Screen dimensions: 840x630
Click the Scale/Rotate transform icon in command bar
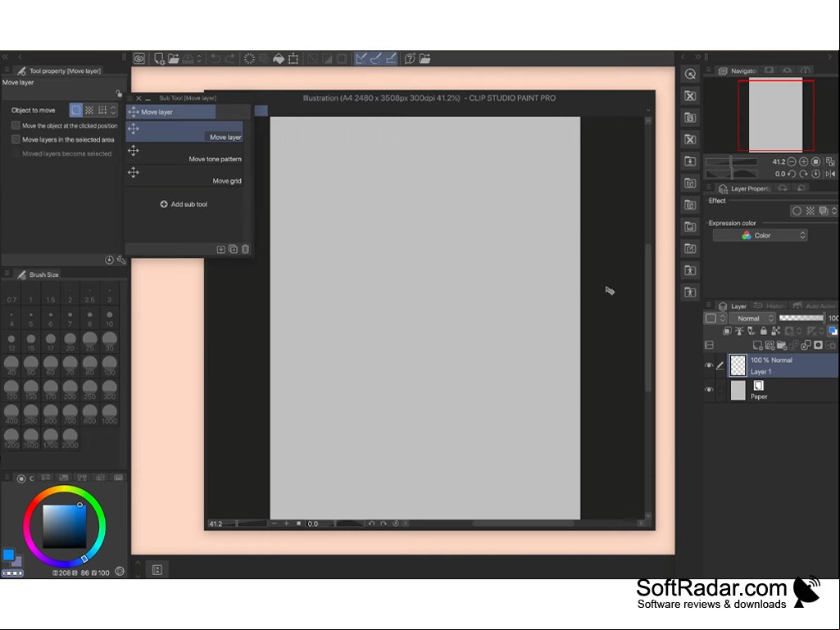point(293,58)
